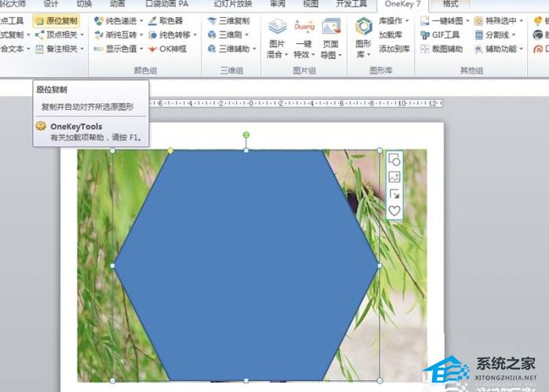The height and width of the screenshot is (392, 549).
Task: Click the Duang 一键特效 effects icon
Action: click(x=304, y=27)
